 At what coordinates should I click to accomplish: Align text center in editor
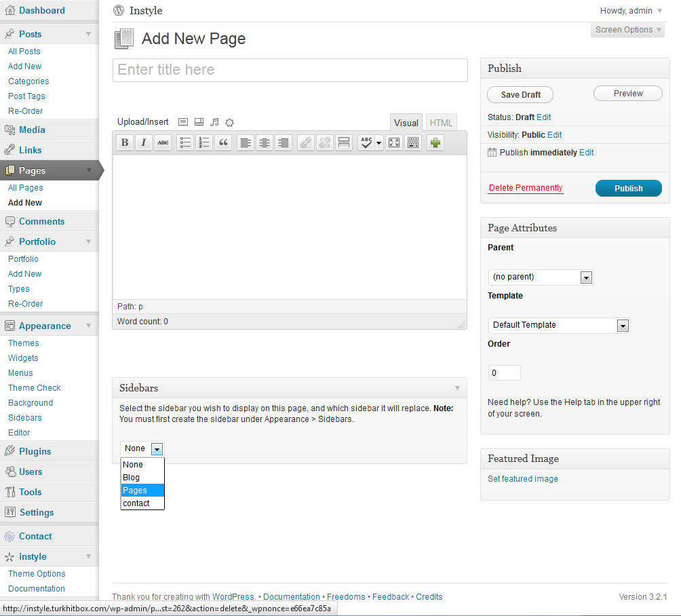[x=265, y=142]
